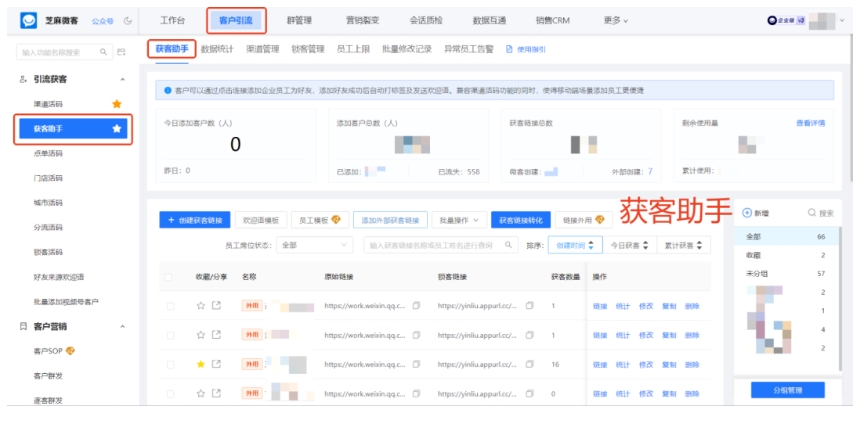The image size is (864, 422).
Task: Click the 芝麻微客 logo icon
Action: click(x=28, y=21)
